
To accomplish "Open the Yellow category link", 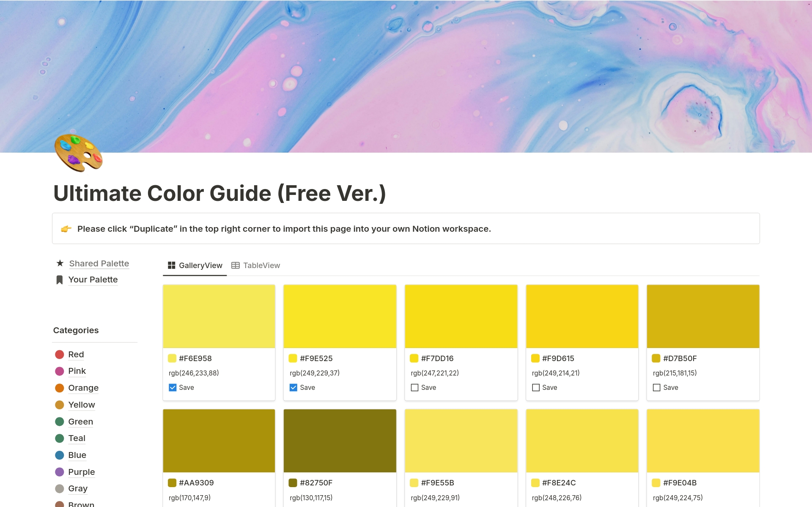I will point(82,405).
